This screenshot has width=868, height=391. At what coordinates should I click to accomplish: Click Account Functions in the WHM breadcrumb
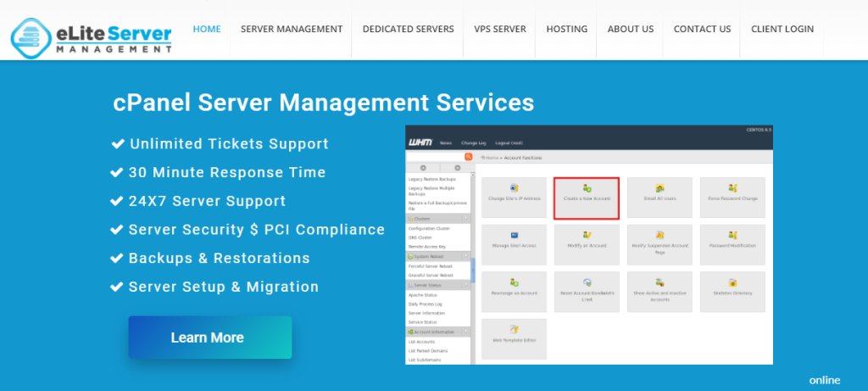click(x=523, y=158)
